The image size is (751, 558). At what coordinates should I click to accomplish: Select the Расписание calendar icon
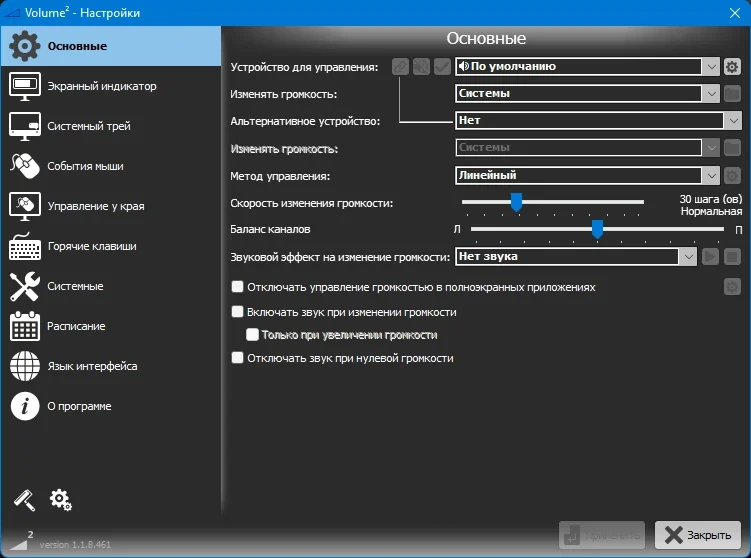coord(24,326)
